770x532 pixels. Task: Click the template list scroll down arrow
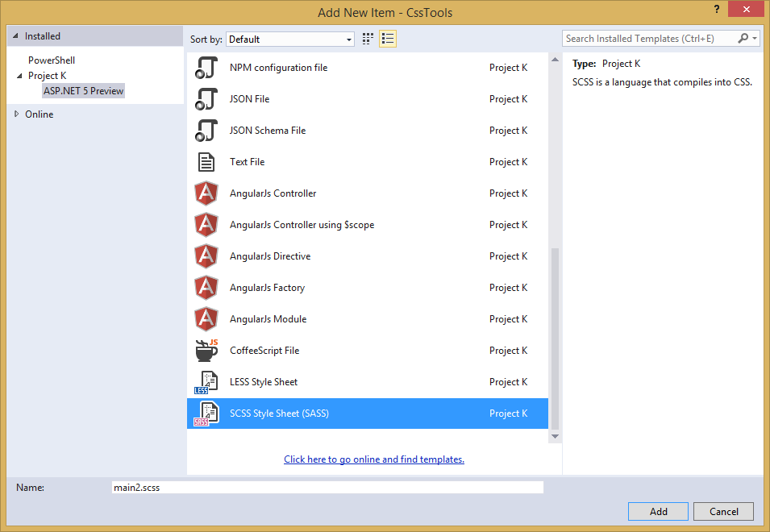tap(555, 436)
